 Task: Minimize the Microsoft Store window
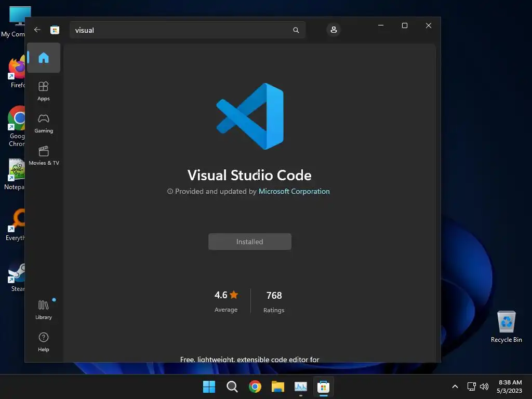tap(381, 25)
